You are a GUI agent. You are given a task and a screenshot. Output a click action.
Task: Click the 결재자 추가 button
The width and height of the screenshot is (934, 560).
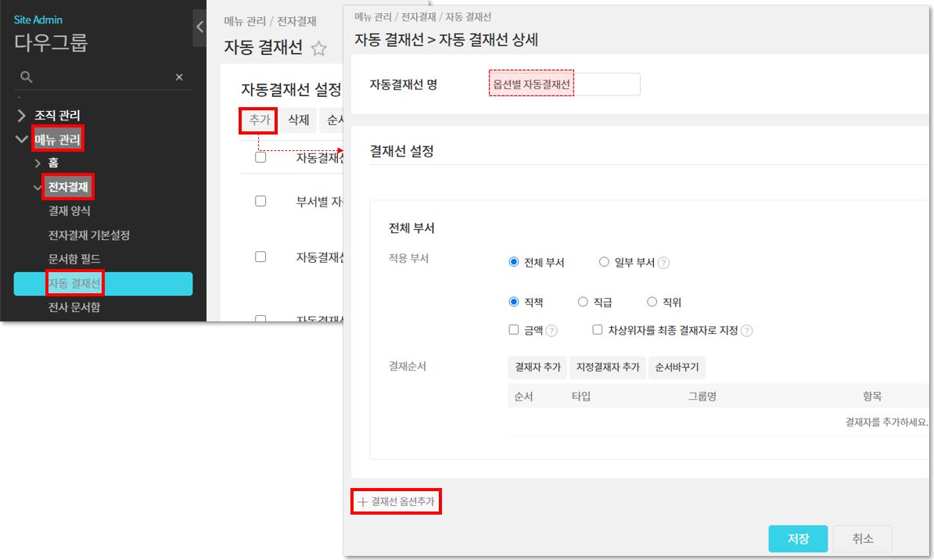537,367
